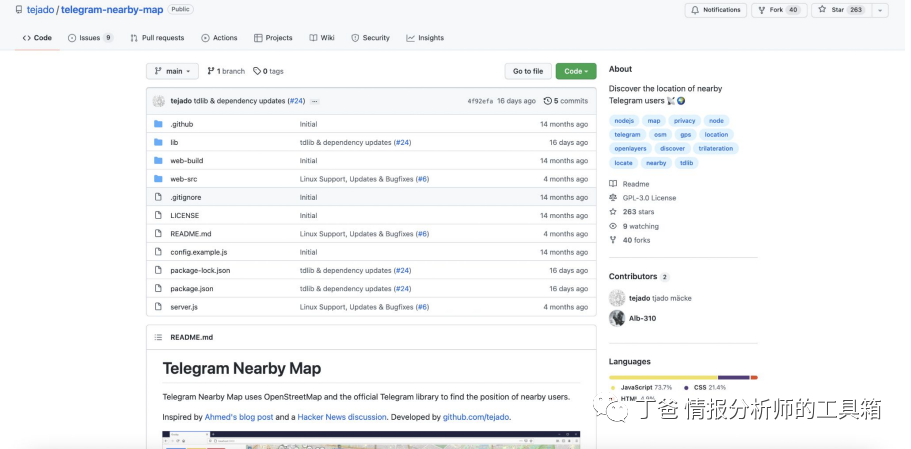
Task: Switch to the Actions tab
Action: [x=219, y=38]
